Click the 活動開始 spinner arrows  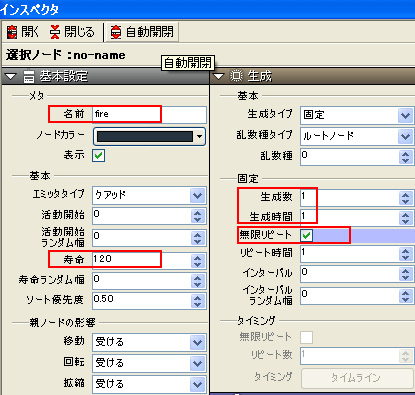[198, 216]
